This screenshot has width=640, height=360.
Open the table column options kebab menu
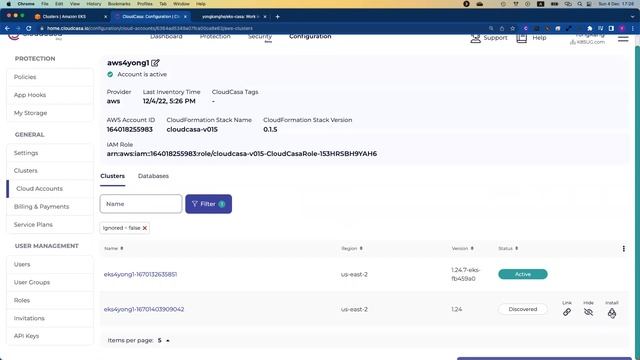click(624, 249)
